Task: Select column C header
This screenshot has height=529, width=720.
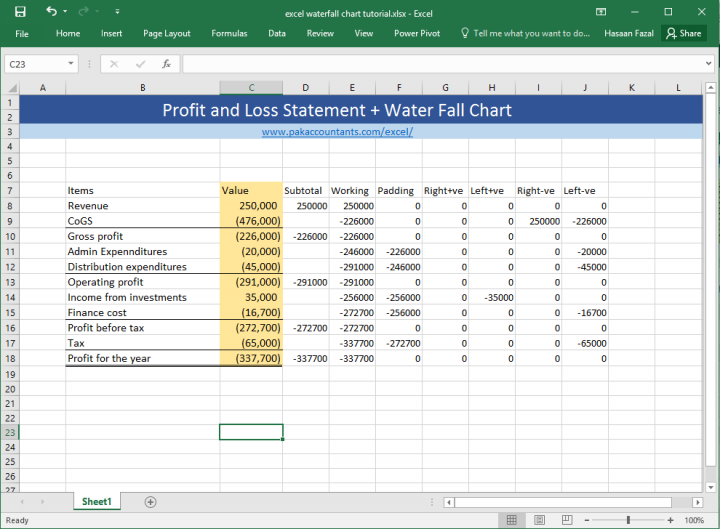Action: point(251,88)
